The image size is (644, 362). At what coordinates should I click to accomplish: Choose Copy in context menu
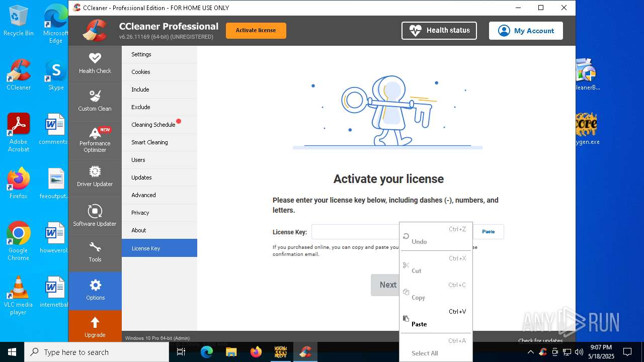[436, 292]
